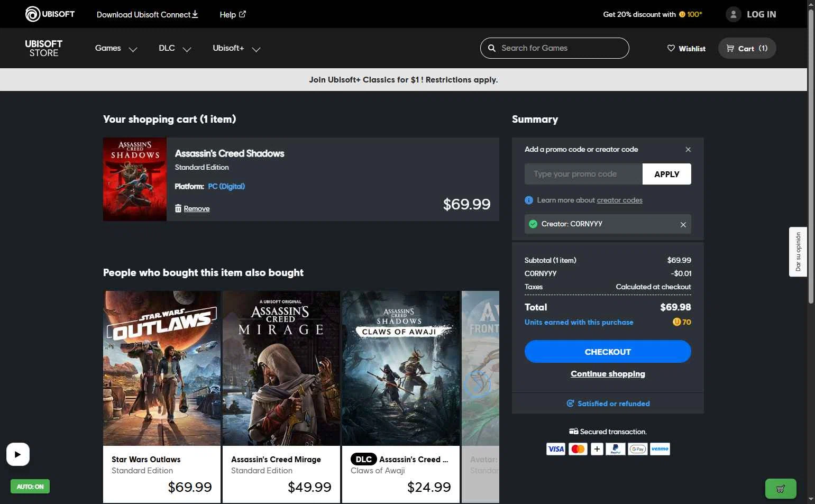Viewport: 815px width, 504px height.
Task: Focus the Search for Games field
Action: pos(554,48)
